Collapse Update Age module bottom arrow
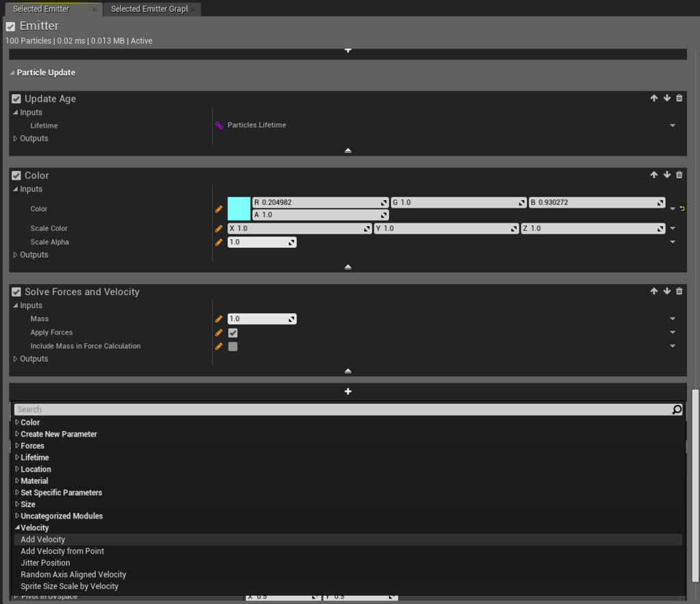Viewport: 700px width, 604px height. tap(348, 151)
